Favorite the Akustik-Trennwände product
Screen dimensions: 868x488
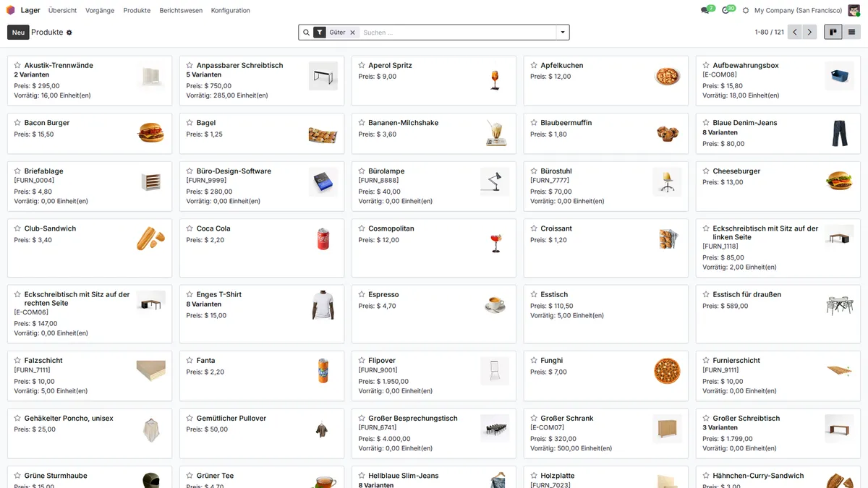[x=17, y=65]
